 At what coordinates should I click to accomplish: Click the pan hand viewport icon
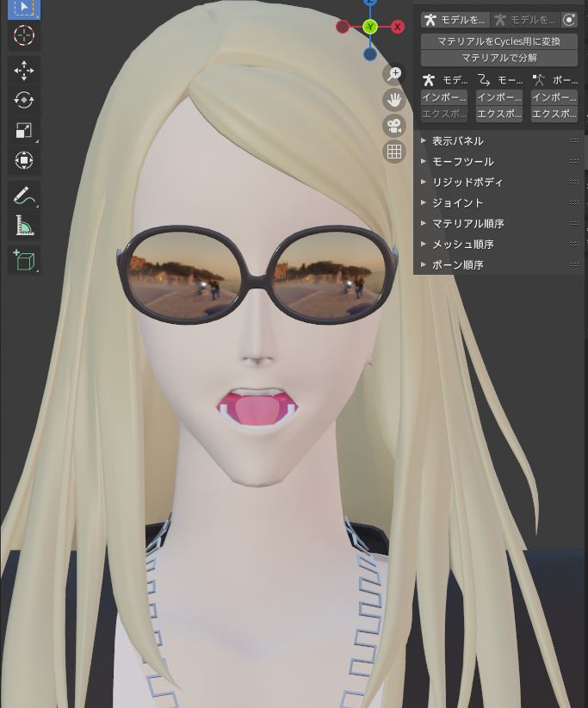pos(394,100)
